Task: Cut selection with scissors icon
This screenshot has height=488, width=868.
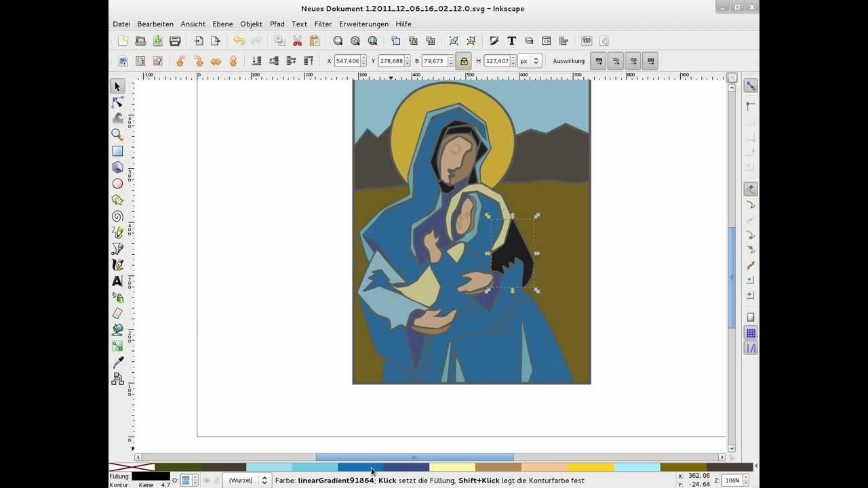Action: pos(297,41)
